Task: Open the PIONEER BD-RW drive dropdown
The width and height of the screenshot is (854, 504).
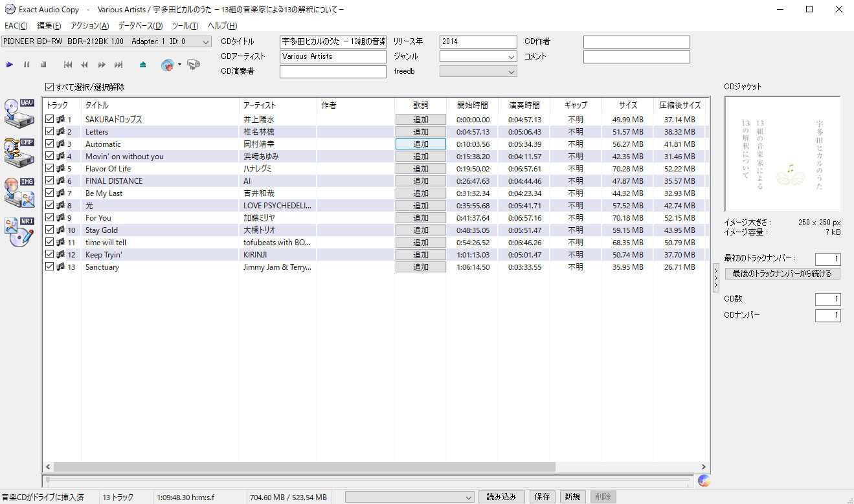Action: pos(106,41)
